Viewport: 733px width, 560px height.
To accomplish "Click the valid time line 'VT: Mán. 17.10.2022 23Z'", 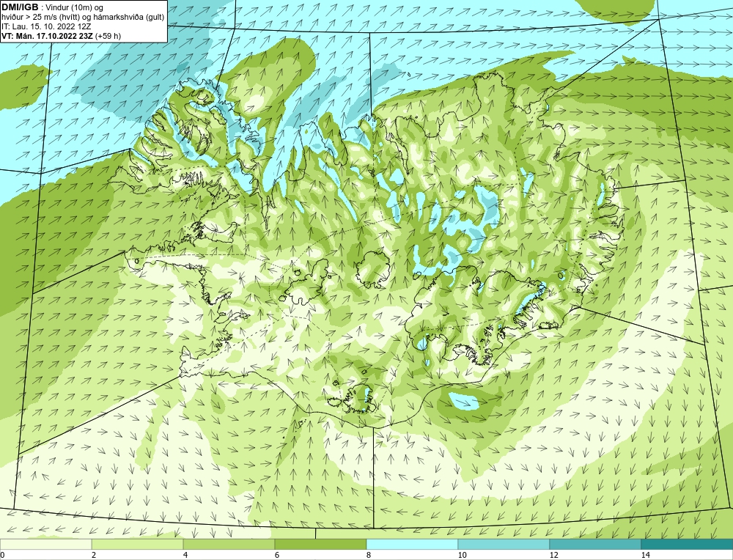I will click(x=48, y=35).
